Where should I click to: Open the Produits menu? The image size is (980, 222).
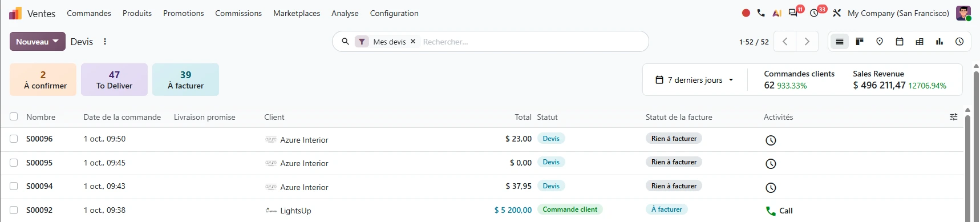[137, 13]
